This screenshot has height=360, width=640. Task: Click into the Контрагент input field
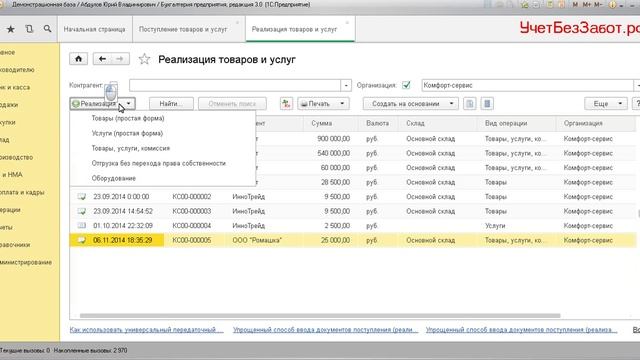[x=235, y=85]
